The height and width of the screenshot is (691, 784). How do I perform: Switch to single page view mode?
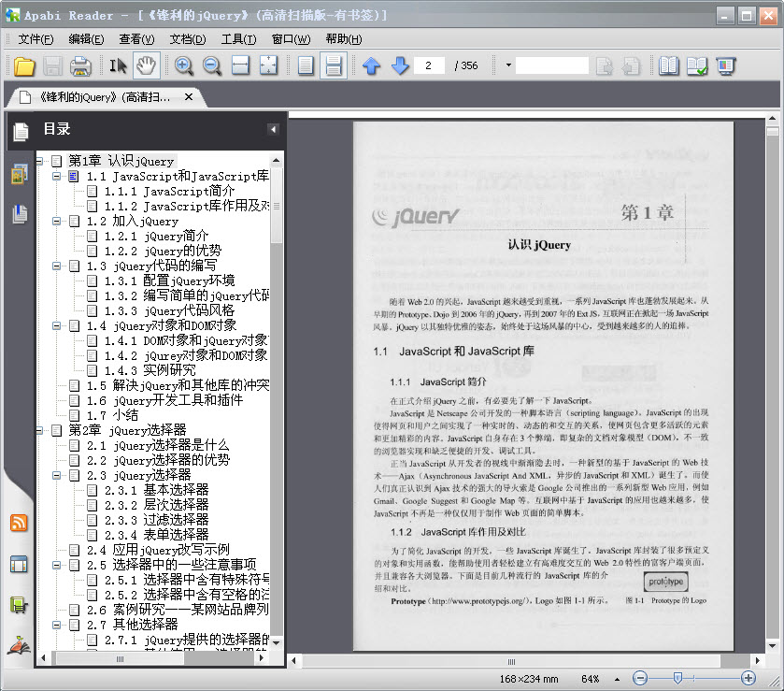306,66
